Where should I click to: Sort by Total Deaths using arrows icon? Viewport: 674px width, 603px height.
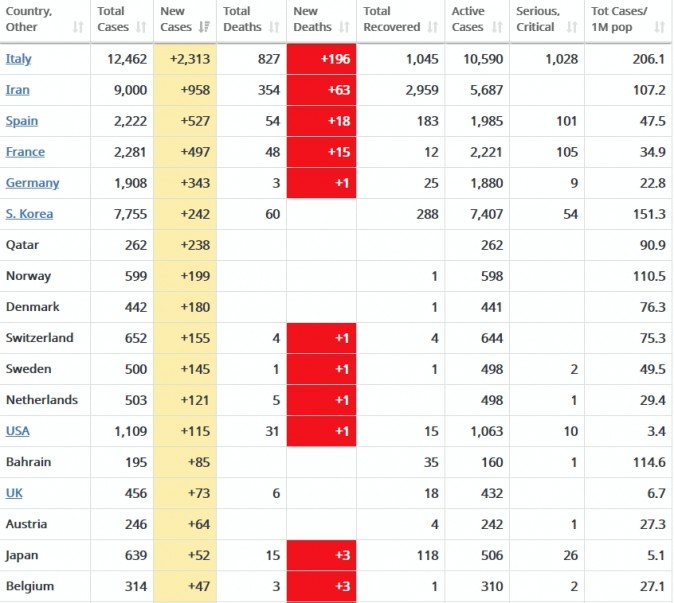click(275, 27)
